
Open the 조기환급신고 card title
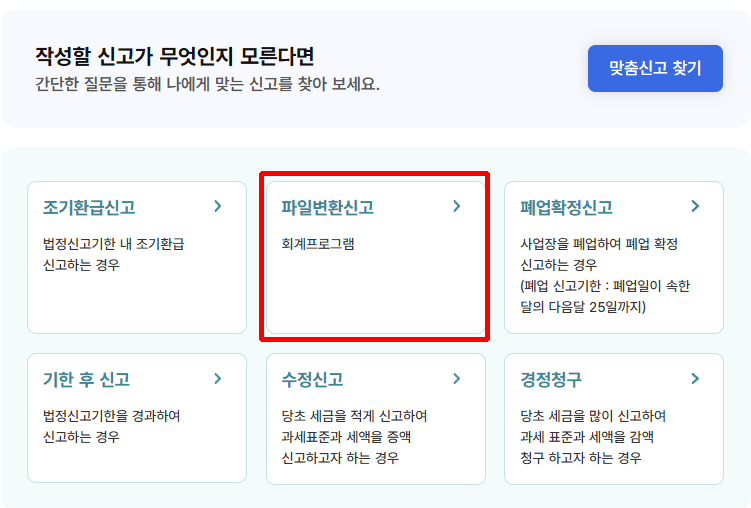click(x=89, y=207)
